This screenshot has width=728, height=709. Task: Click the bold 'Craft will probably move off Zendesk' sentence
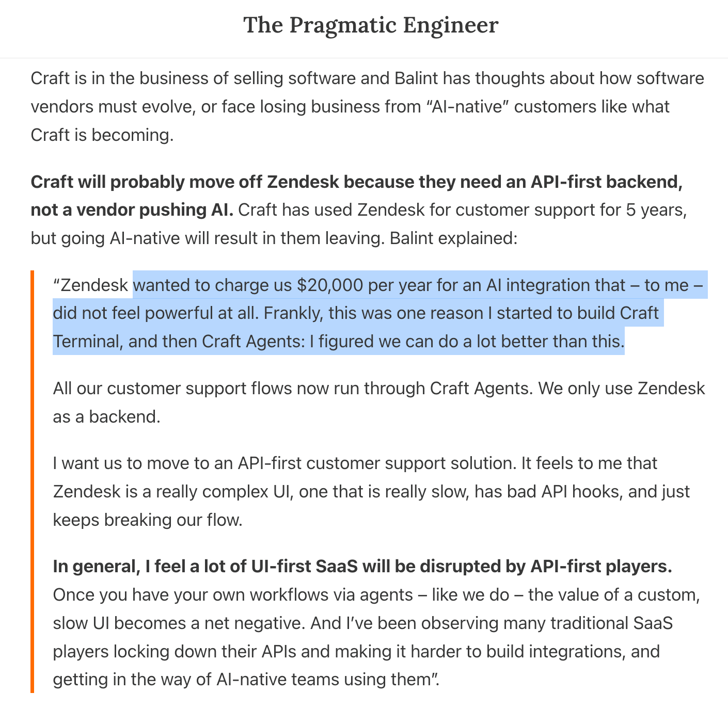[x=356, y=182]
